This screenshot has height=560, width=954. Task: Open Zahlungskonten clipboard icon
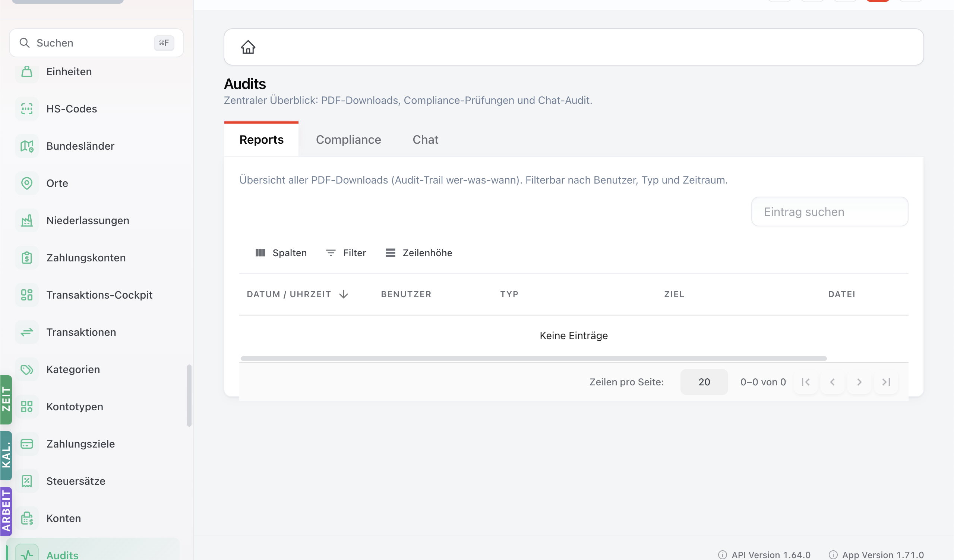(x=26, y=258)
